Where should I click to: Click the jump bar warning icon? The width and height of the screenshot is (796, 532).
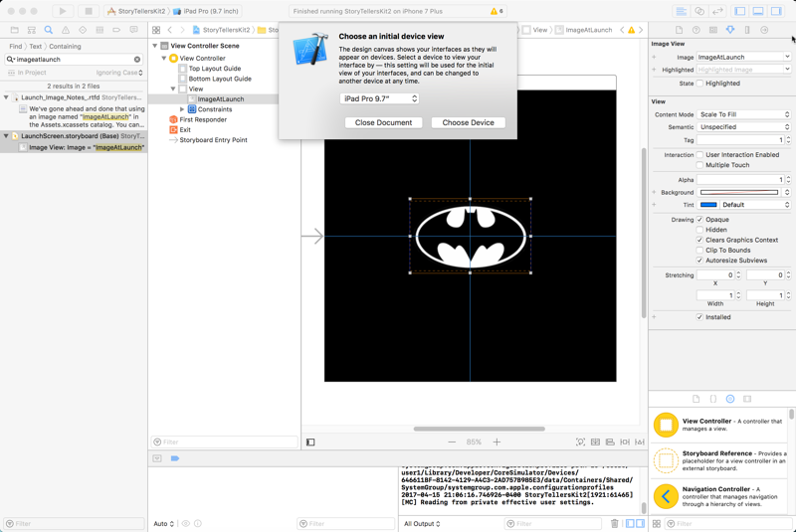pos(631,30)
